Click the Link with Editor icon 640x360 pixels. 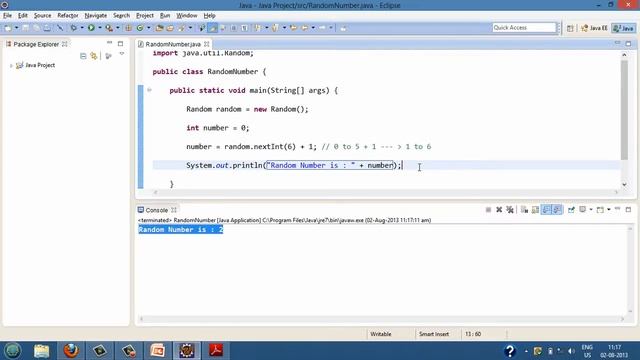[x=94, y=56]
